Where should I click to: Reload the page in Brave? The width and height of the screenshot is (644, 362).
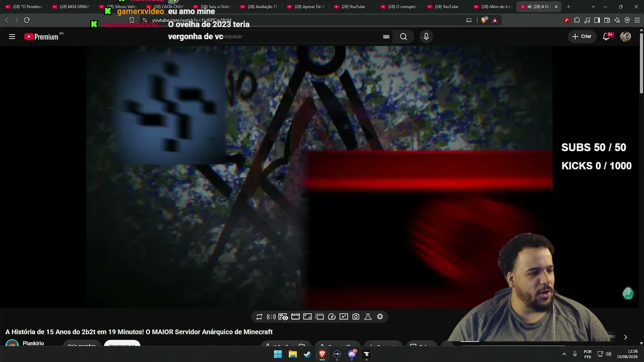[x=27, y=20]
